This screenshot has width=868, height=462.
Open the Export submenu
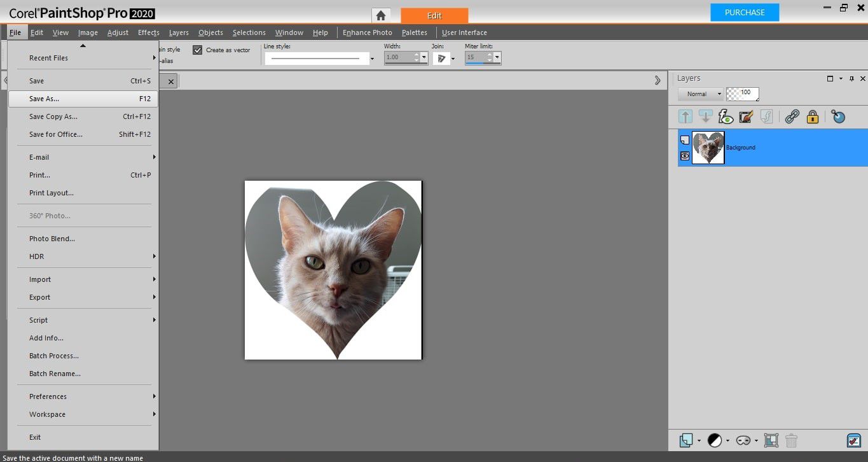click(x=83, y=297)
